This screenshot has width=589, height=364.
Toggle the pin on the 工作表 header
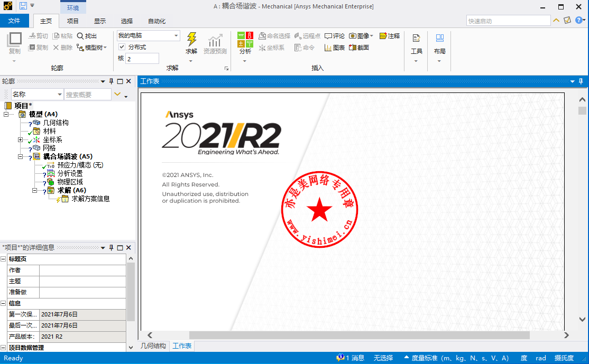581,81
